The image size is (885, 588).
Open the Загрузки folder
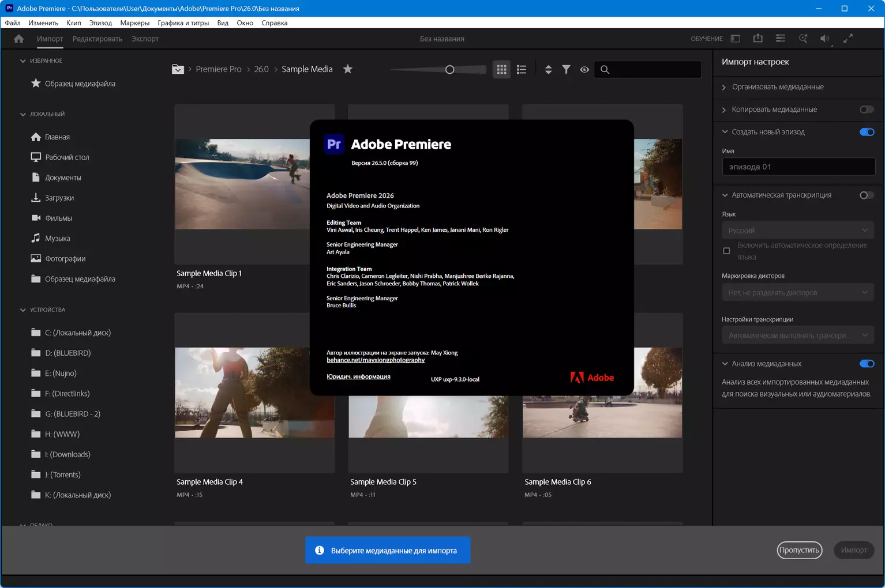pos(52,198)
